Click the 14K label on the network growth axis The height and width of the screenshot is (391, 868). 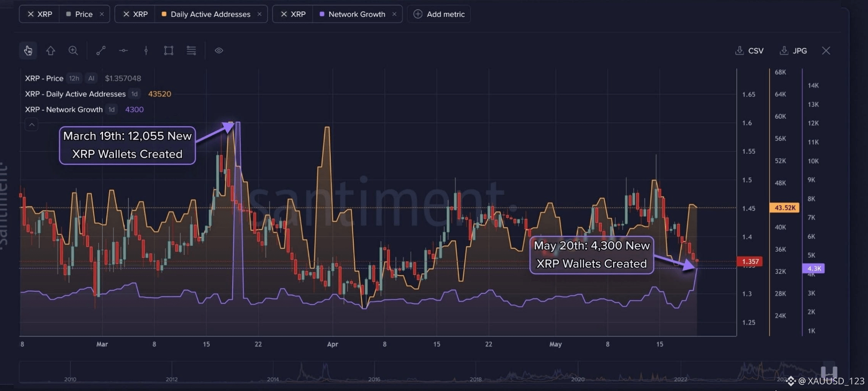[813, 85]
